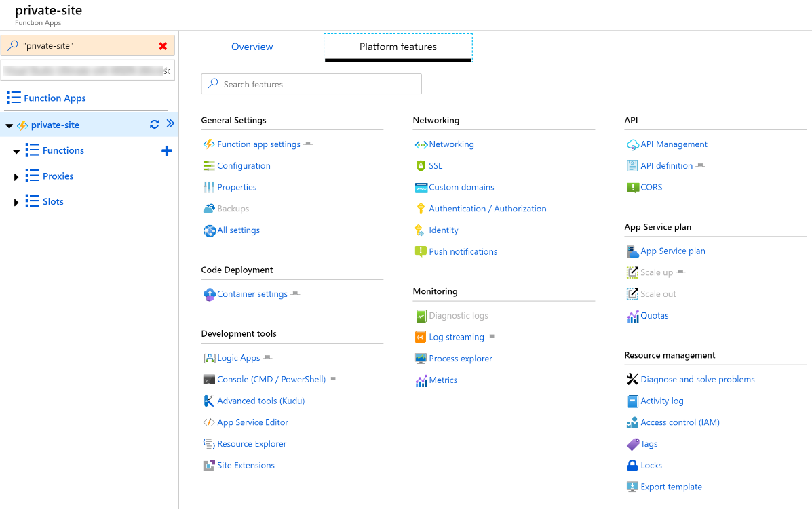Open the Export template link
Screen dimensions: 812x509
tap(671, 487)
